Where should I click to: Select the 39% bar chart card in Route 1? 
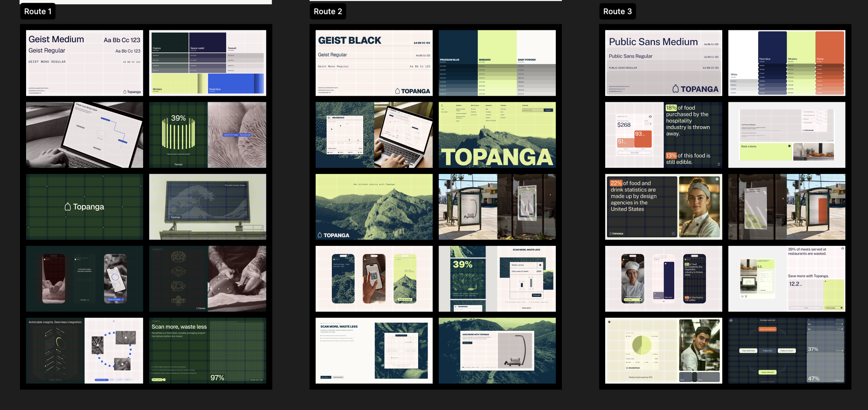(178, 135)
